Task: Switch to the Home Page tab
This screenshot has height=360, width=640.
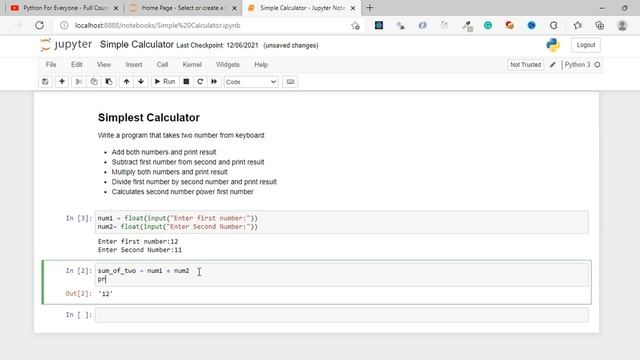Action: pos(183,8)
